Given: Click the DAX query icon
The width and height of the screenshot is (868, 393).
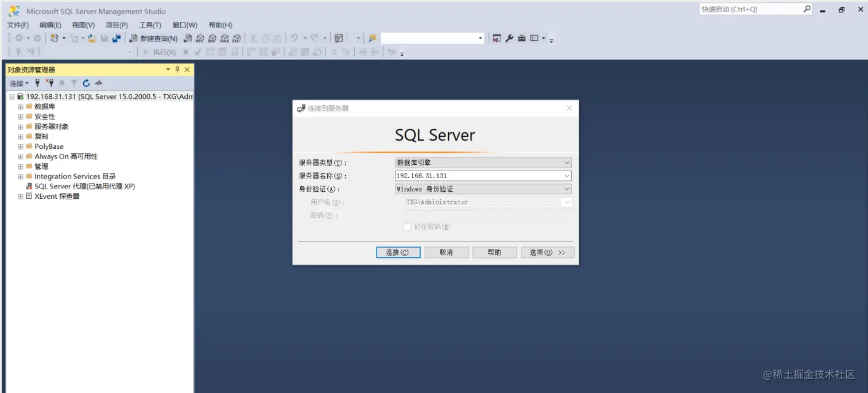Looking at the screenshot, I should [x=237, y=38].
